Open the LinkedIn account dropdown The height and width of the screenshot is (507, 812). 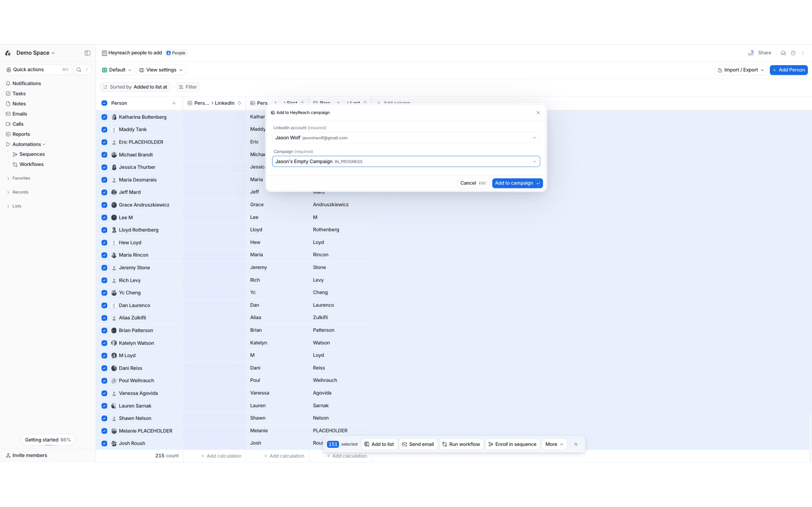406,138
